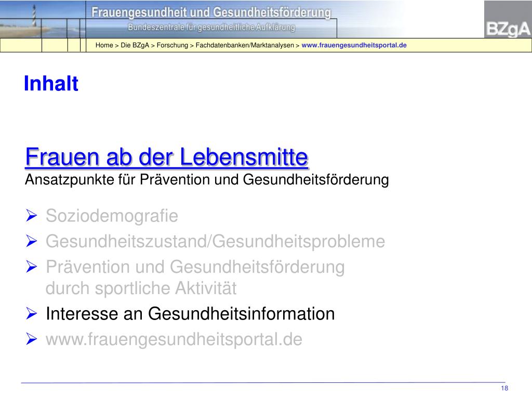Open www.frauengesundheitsportal.de breadcrumb link
The height and width of the screenshot is (399, 532).
pos(354,45)
